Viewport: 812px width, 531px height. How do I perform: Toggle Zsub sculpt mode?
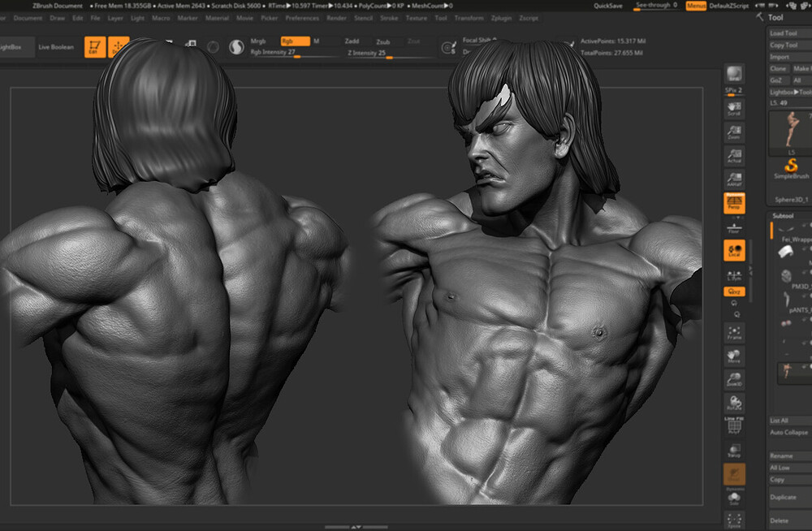coord(383,41)
